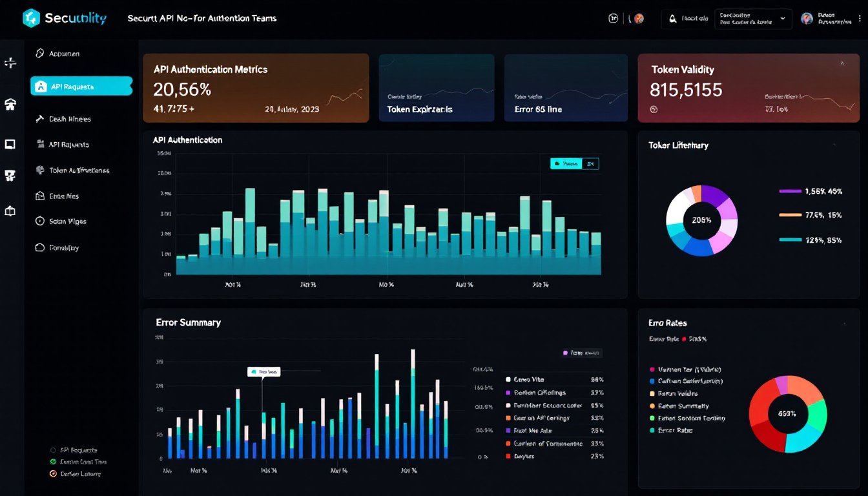Viewport: 868px width, 496px height.
Task: Click the Secublity hexagon logo icon
Action: [31, 18]
